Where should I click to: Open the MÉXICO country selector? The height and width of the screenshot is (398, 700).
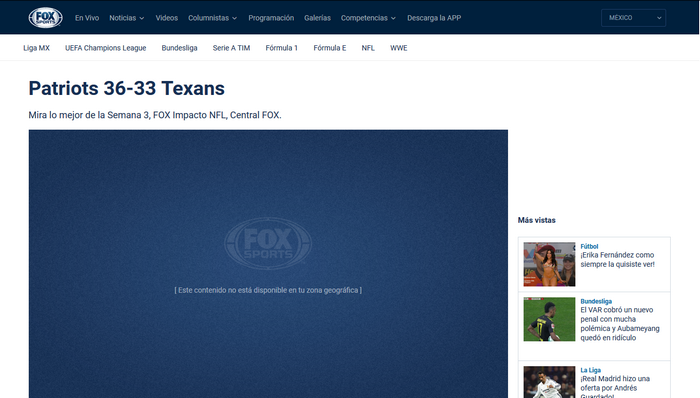click(633, 18)
